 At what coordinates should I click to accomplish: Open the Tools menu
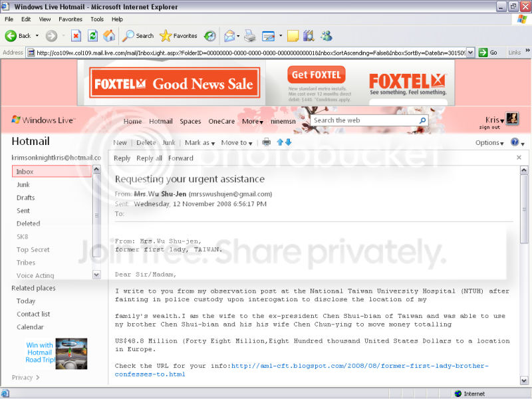click(97, 19)
